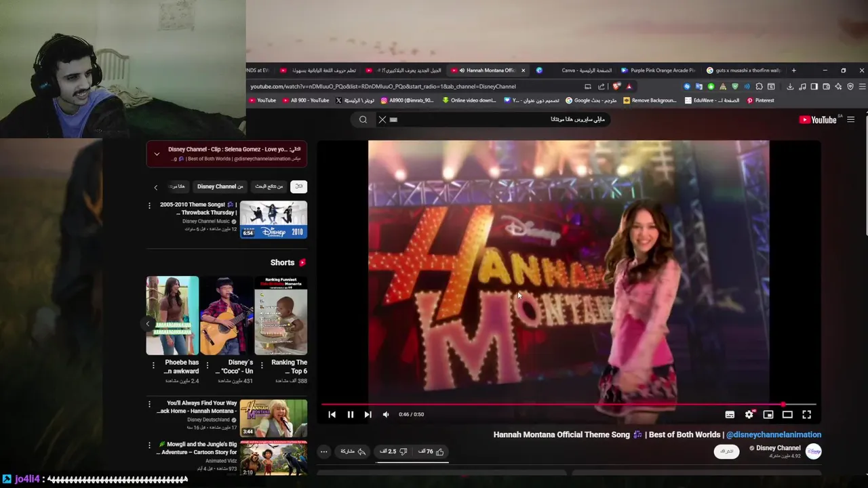Open Mowgli and the Jungle's Big Adventure video
Screen dimensions: 868x488
click(273, 457)
